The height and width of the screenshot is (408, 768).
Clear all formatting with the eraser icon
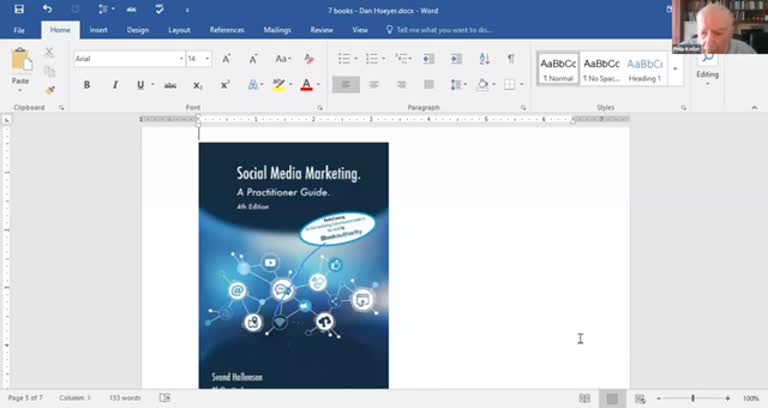click(x=309, y=59)
